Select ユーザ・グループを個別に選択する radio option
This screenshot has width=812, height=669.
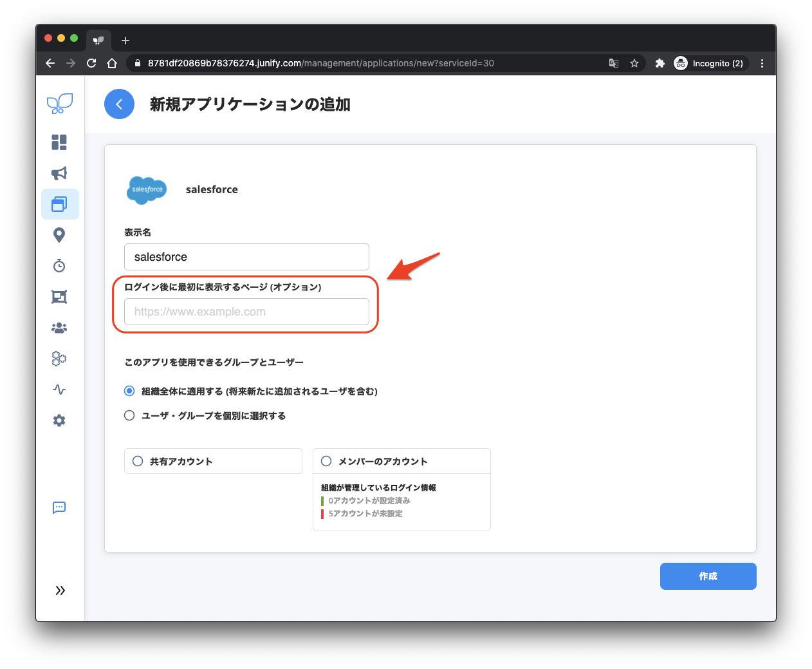click(129, 415)
